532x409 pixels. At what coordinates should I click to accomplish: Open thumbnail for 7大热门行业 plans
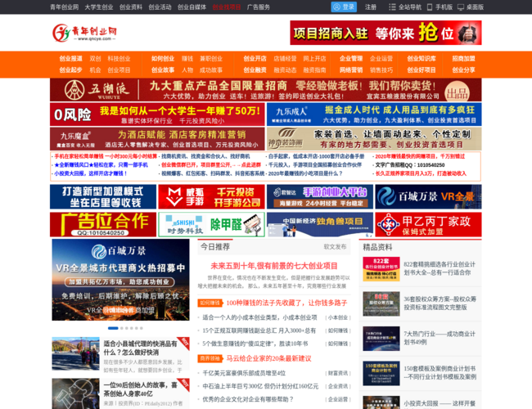(381, 339)
